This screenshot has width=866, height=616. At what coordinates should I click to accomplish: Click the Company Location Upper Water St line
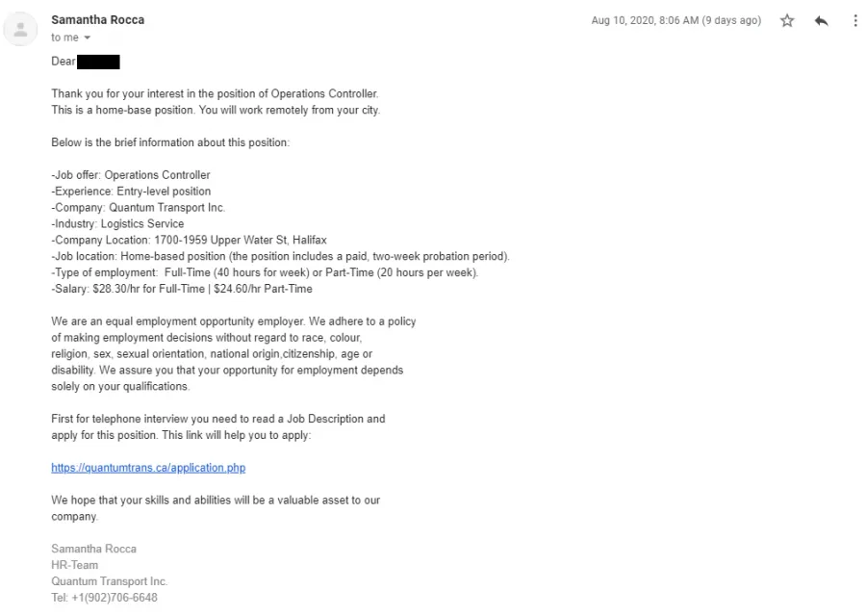[189, 240]
